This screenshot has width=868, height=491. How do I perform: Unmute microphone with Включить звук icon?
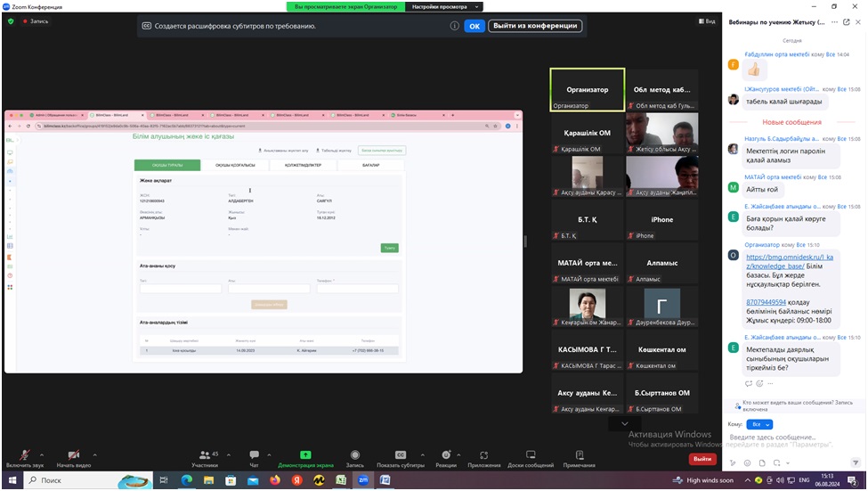24,454
